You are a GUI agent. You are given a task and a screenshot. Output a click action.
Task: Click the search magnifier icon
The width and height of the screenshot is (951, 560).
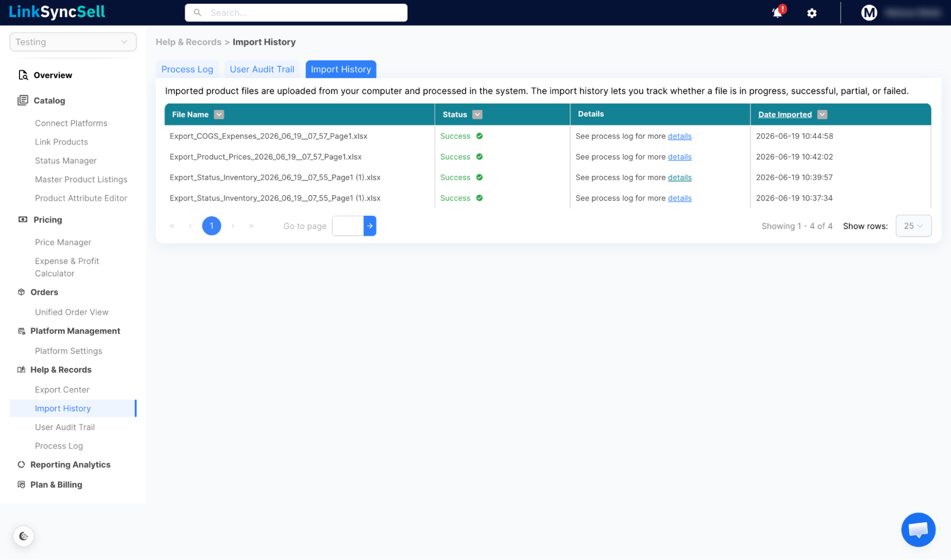197,13
